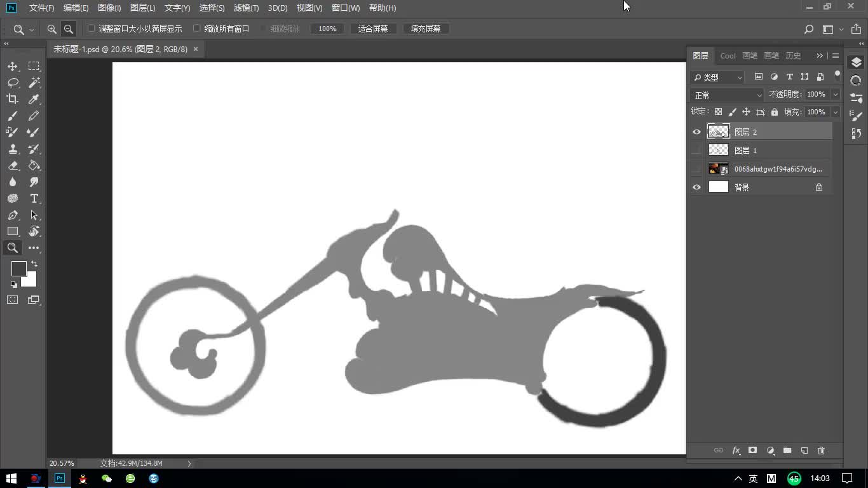Screen dimensions: 868x488
Task: Create a new layer with panel icon
Action: (804, 451)
